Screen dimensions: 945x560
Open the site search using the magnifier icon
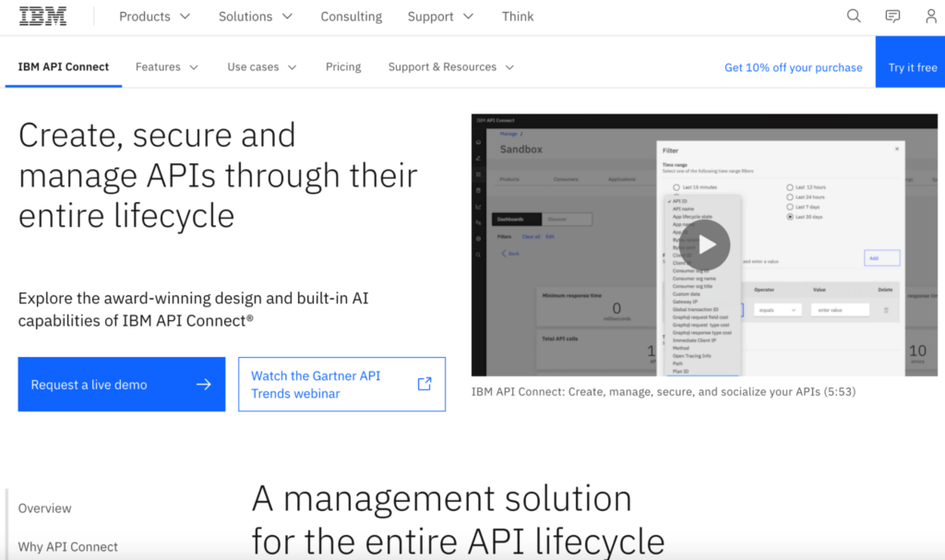coord(854,16)
